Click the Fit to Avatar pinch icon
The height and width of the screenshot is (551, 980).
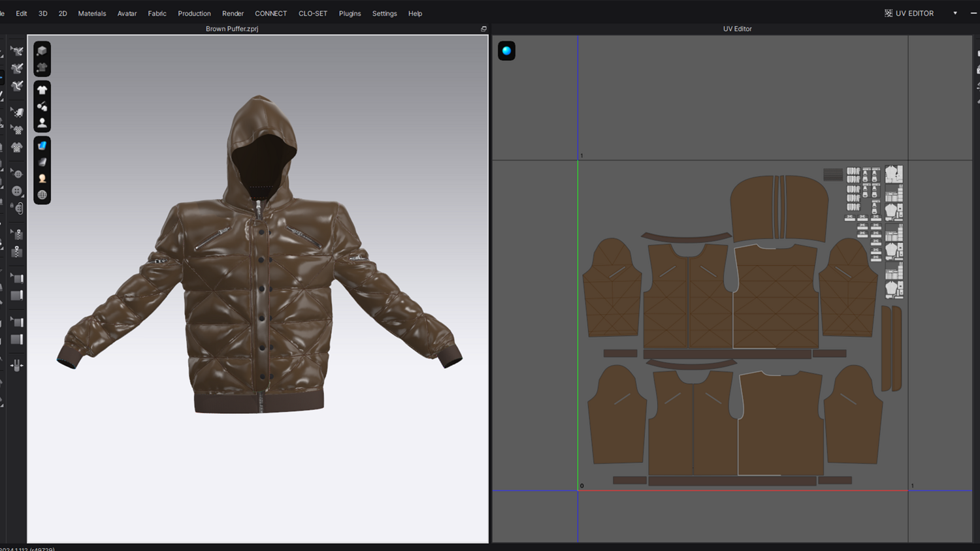[17, 365]
